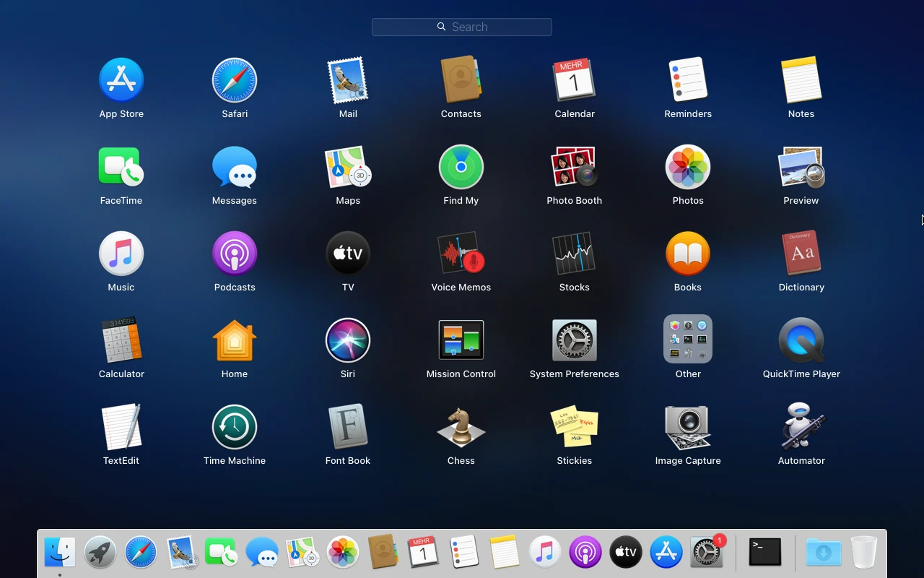This screenshot has width=924, height=578.
Task: Launch Font Book
Action: click(x=348, y=427)
